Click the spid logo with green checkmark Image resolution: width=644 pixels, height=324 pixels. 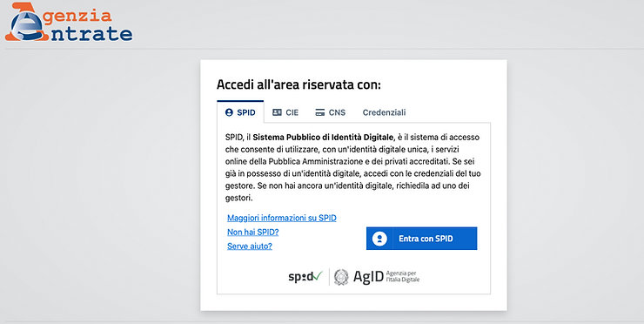[305, 276]
